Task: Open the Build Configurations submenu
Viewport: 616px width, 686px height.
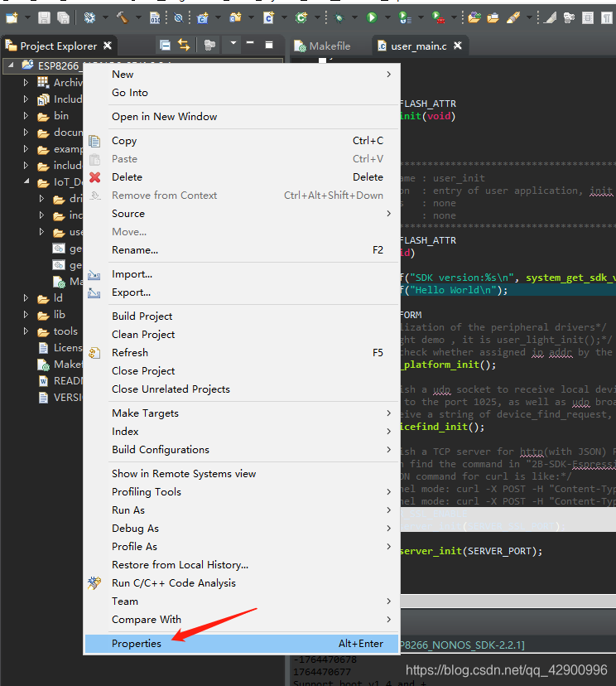Action: [241, 450]
